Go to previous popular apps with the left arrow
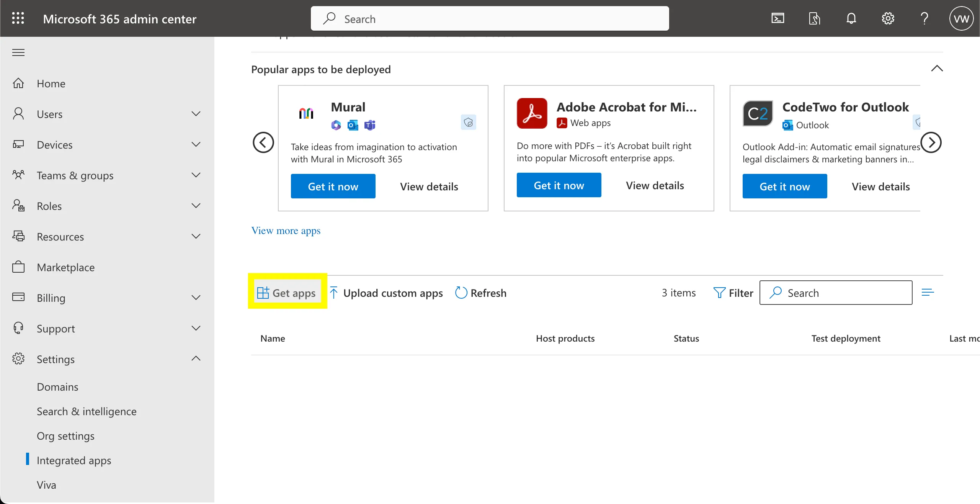Viewport: 980px width, 504px height. [x=263, y=142]
